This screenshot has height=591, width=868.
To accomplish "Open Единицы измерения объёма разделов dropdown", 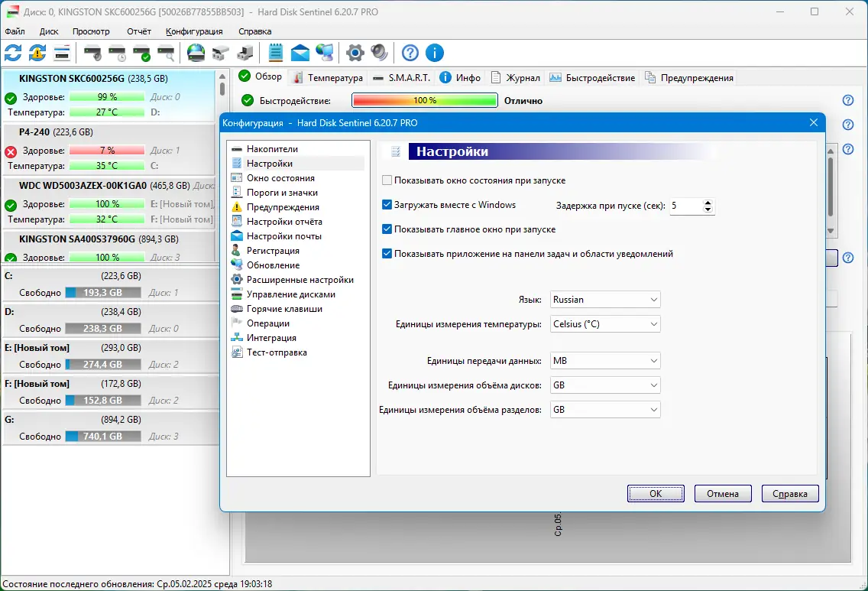I will (605, 409).
